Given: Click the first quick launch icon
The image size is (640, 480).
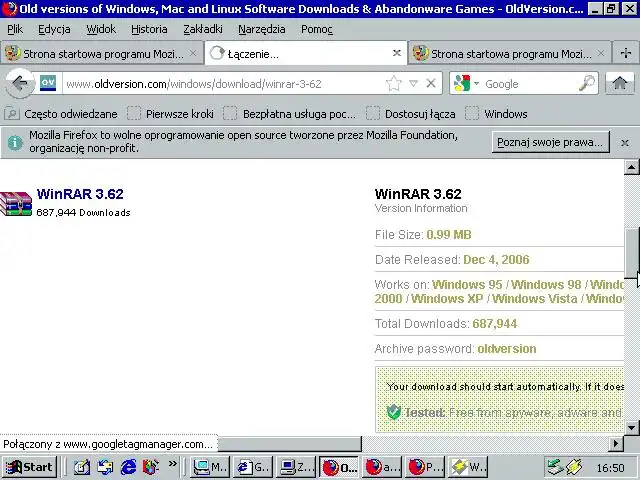Looking at the screenshot, I should 81,467.
